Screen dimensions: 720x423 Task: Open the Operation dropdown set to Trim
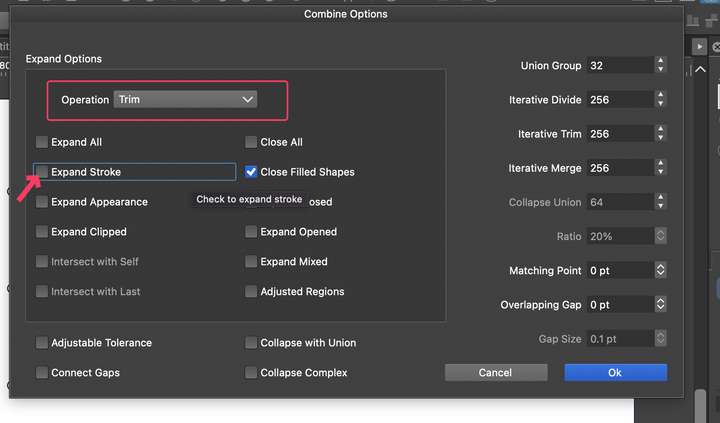point(185,99)
